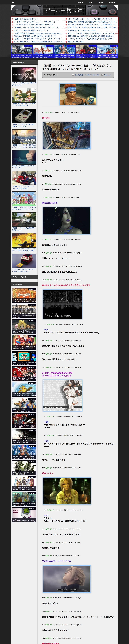
Task: Click the feed icon beside 解き放て！日本の夏 headline
Action: point(66,33)
